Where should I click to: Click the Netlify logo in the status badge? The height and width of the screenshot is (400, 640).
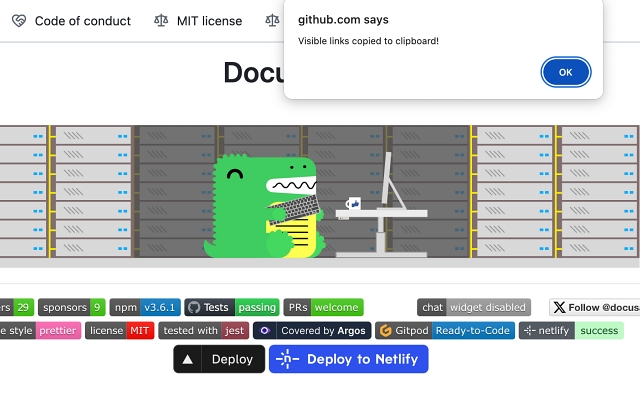[x=529, y=331]
